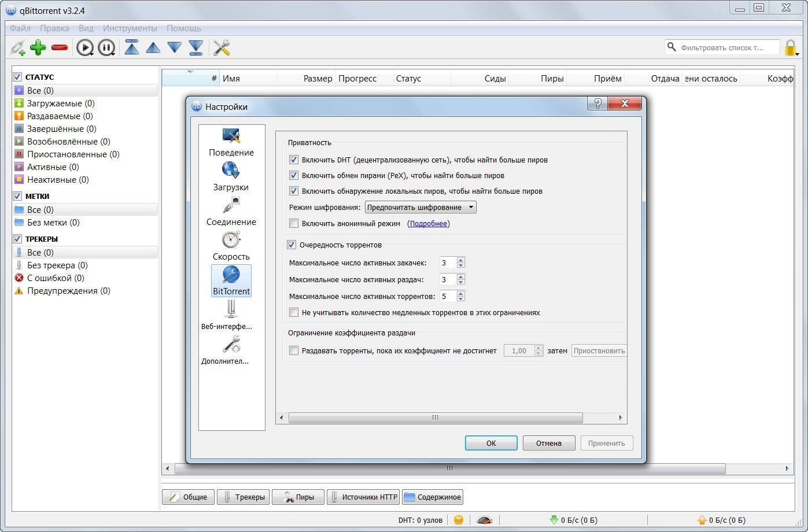The image size is (808, 532).
Task: Move torrent to bottom of queue icon
Action: coord(196,47)
